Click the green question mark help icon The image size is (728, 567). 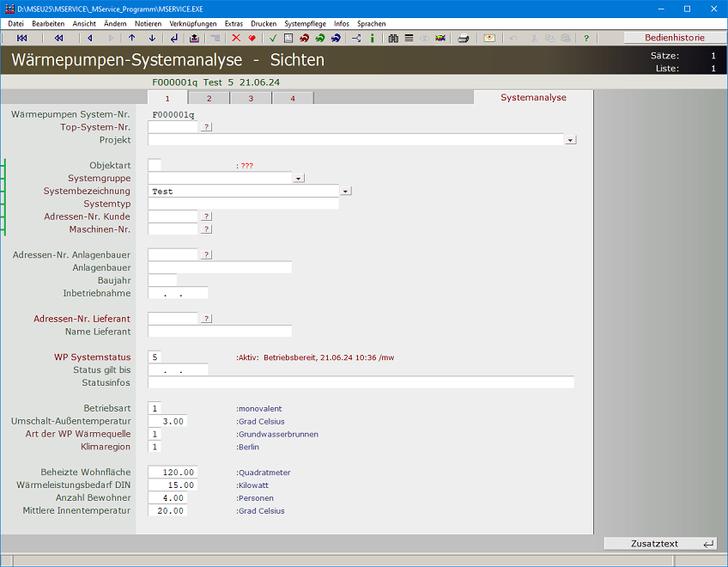point(586,38)
